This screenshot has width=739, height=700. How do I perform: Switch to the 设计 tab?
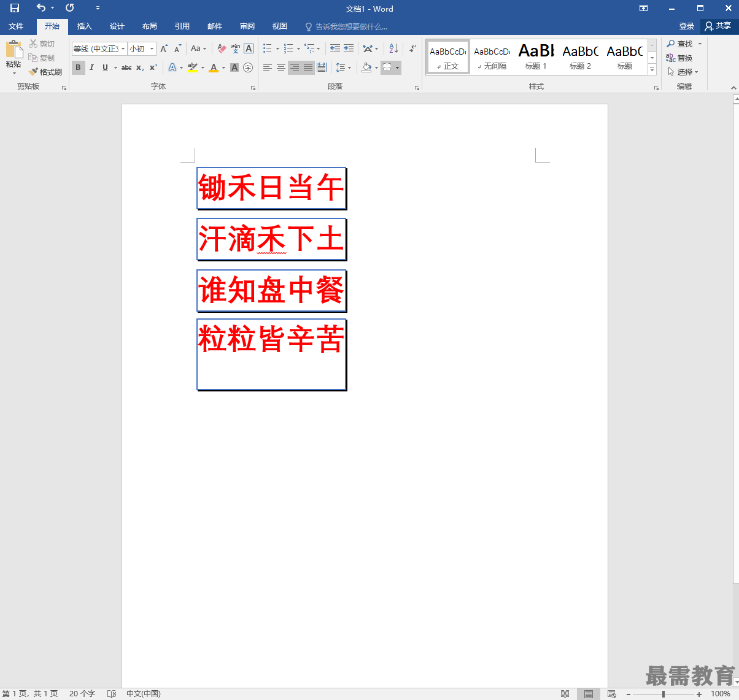tap(117, 26)
